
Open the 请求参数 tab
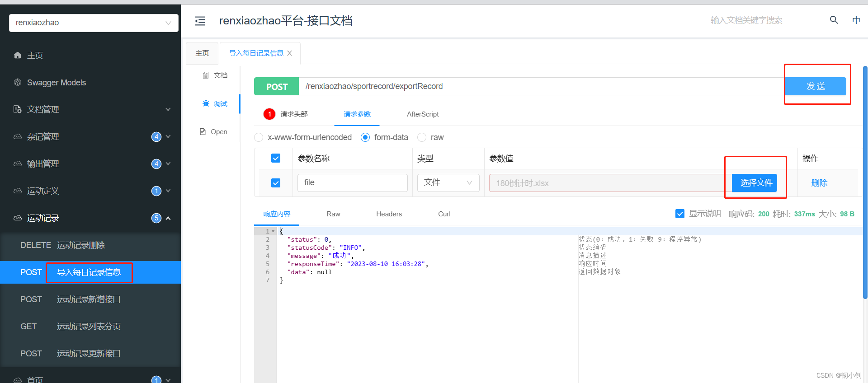(x=357, y=114)
